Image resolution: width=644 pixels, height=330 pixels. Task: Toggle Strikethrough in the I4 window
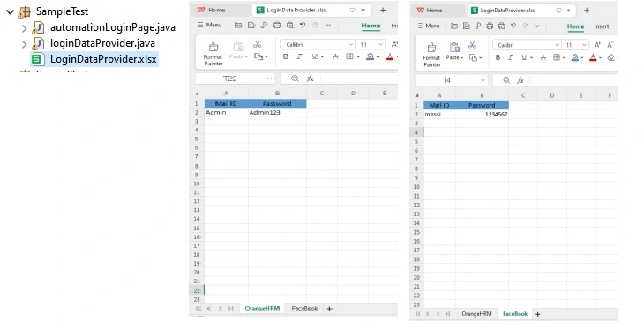[543, 57]
